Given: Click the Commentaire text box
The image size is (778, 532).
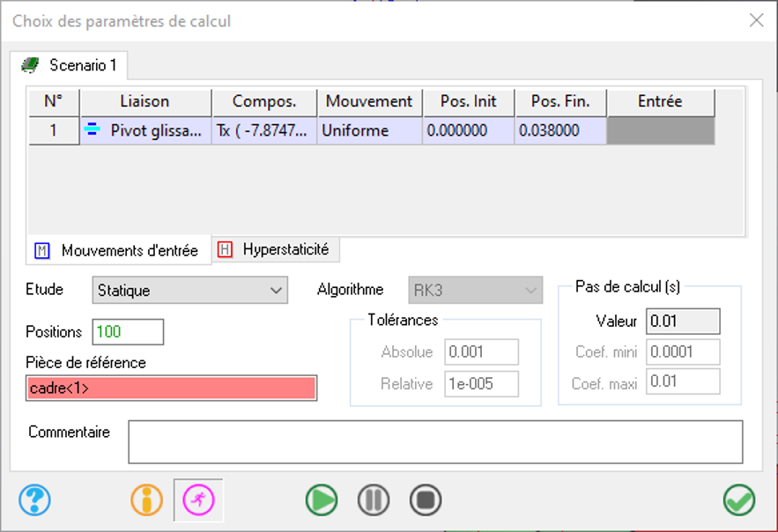Looking at the screenshot, I should point(435,441).
